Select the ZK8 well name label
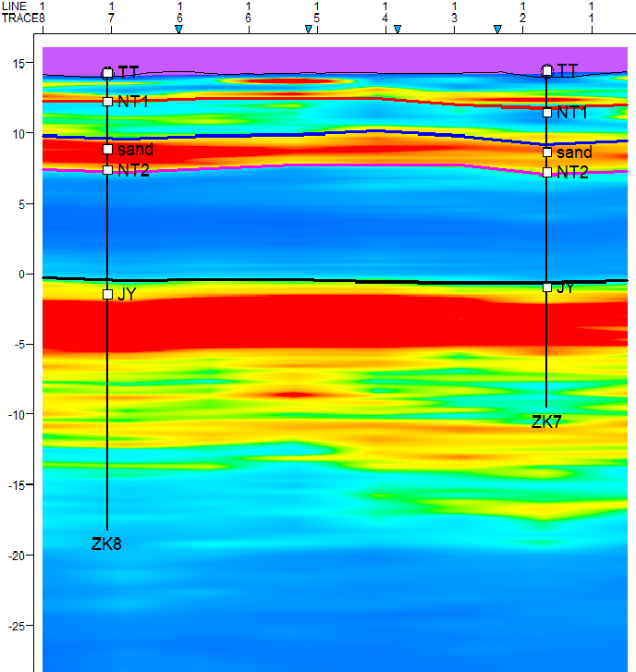This screenshot has width=636, height=672. [106, 544]
